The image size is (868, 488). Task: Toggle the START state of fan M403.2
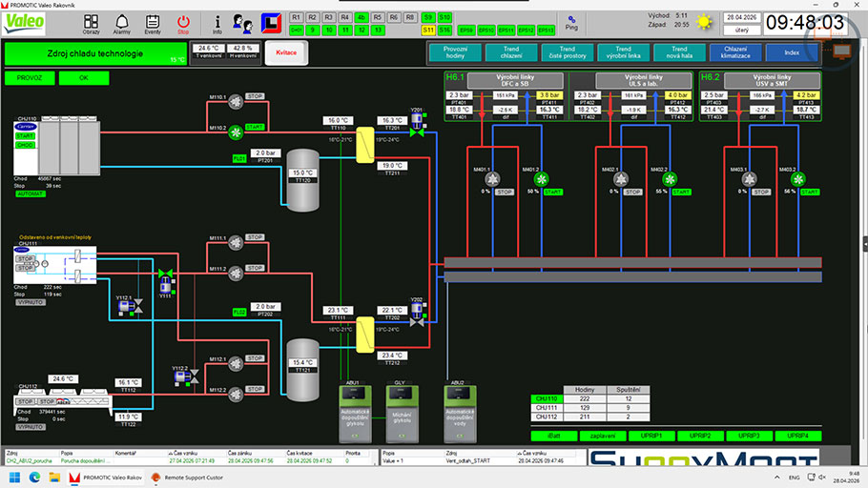[809, 192]
